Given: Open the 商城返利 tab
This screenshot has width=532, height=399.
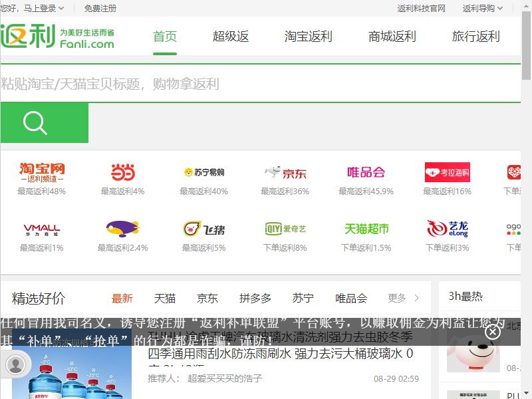Looking at the screenshot, I should (x=392, y=37).
